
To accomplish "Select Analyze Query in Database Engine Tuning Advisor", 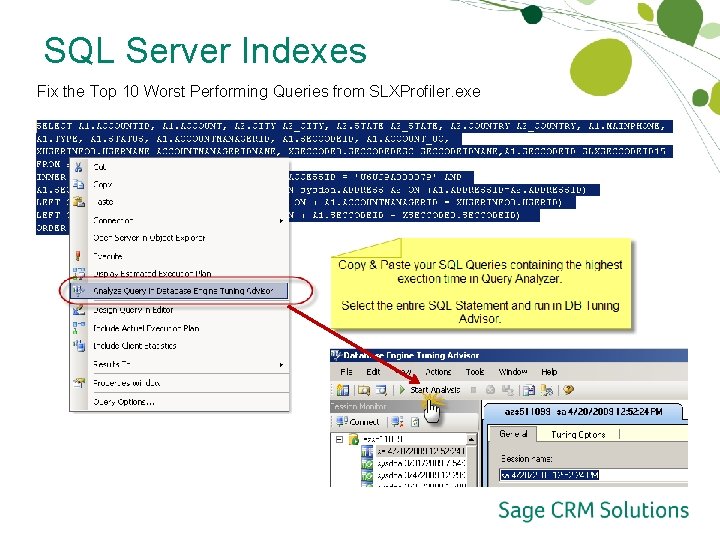I will point(179,291).
